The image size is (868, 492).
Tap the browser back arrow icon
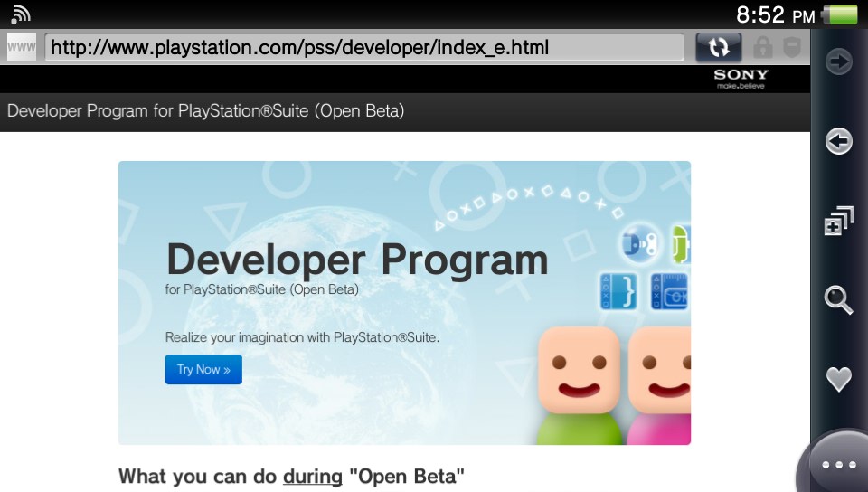(839, 141)
